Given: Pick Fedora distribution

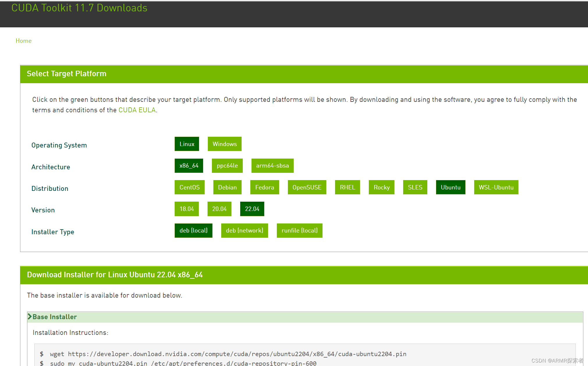Looking at the screenshot, I should click(264, 187).
